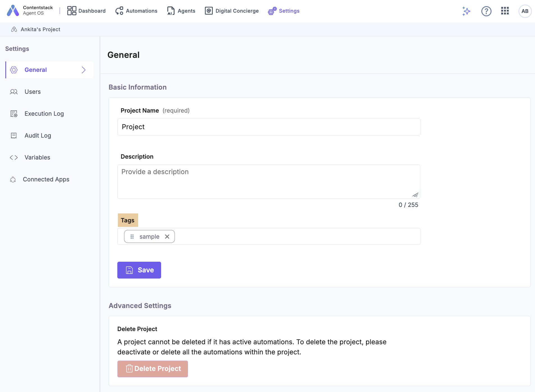Remove the sample tag with X

coord(167,237)
